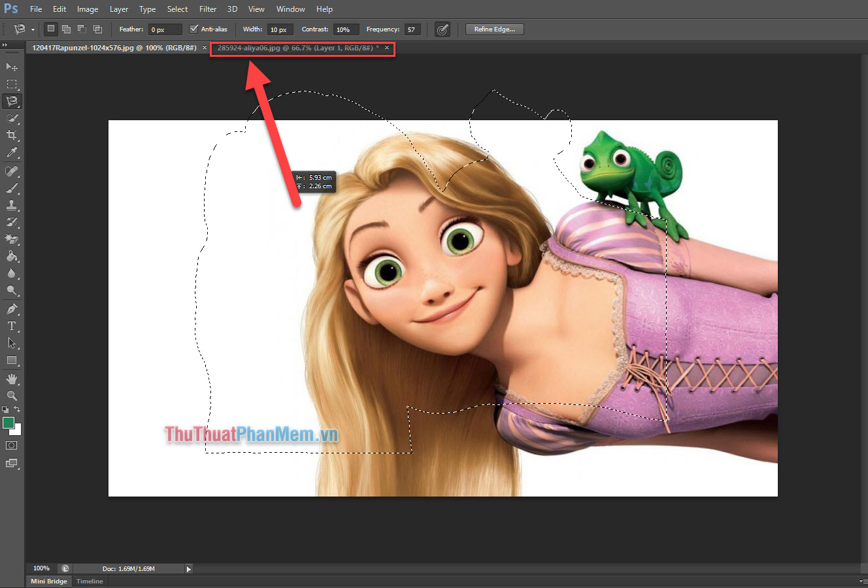Select the Eyedropper tool
Screen dimensions: 868x588
[12, 153]
